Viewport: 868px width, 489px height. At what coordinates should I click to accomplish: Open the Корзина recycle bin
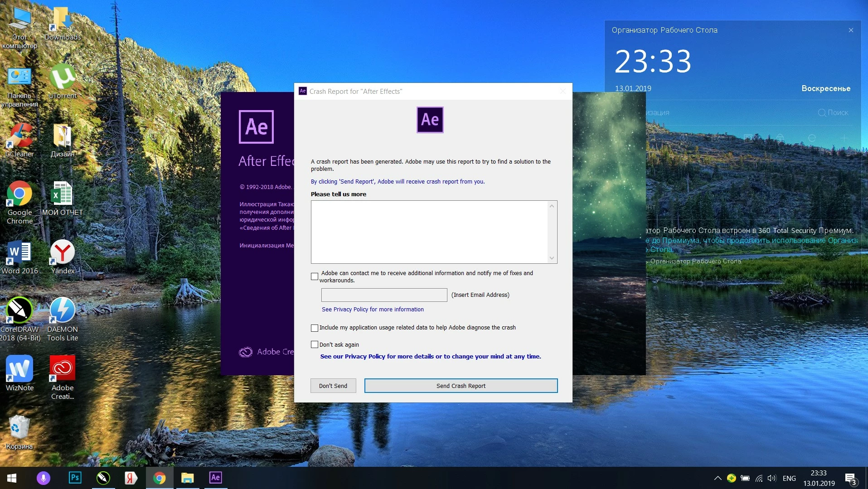point(19,432)
